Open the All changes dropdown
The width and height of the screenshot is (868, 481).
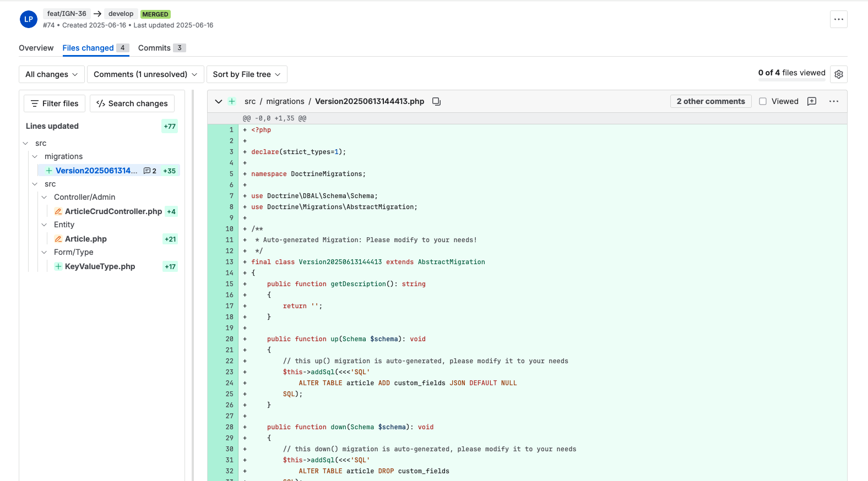pos(52,74)
